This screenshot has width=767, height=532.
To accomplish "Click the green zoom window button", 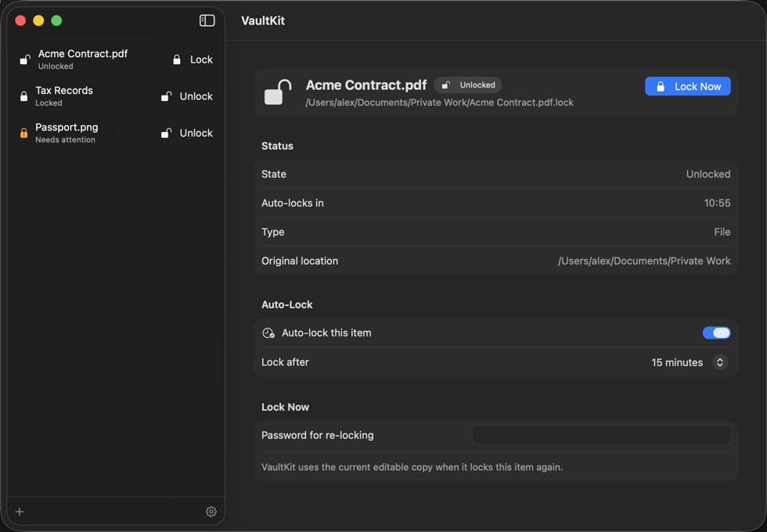I will [x=56, y=20].
